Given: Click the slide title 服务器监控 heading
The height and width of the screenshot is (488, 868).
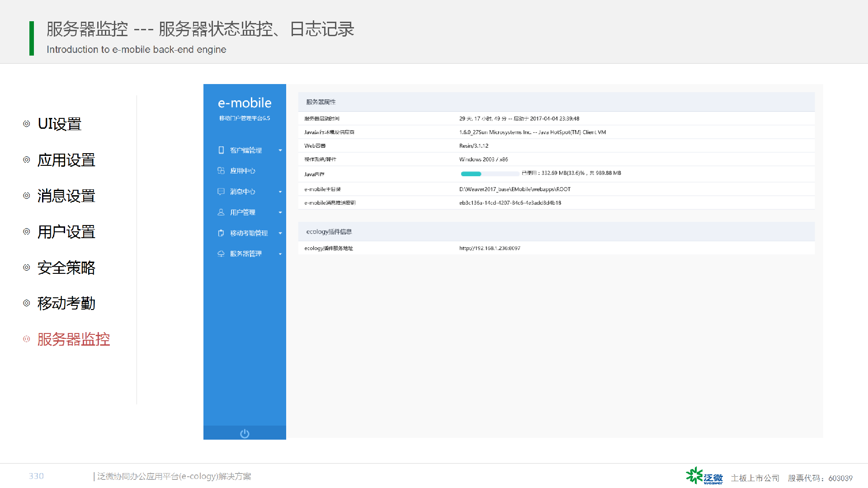Looking at the screenshot, I should (x=200, y=29).
